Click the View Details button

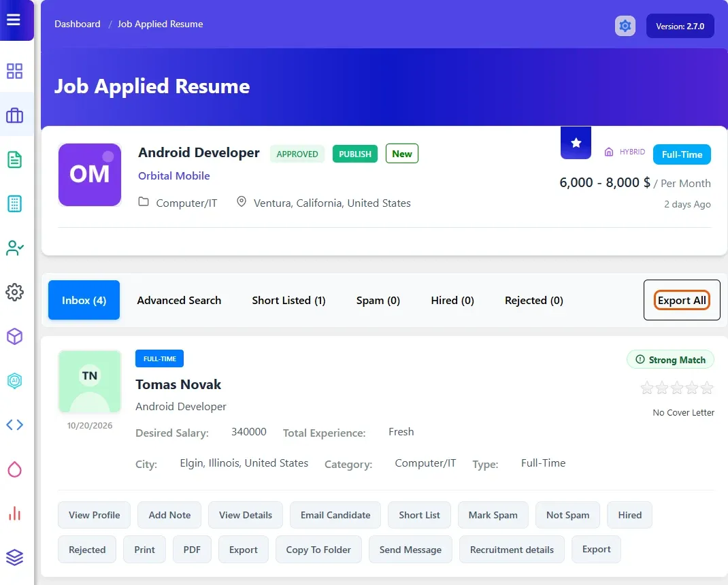tap(246, 515)
